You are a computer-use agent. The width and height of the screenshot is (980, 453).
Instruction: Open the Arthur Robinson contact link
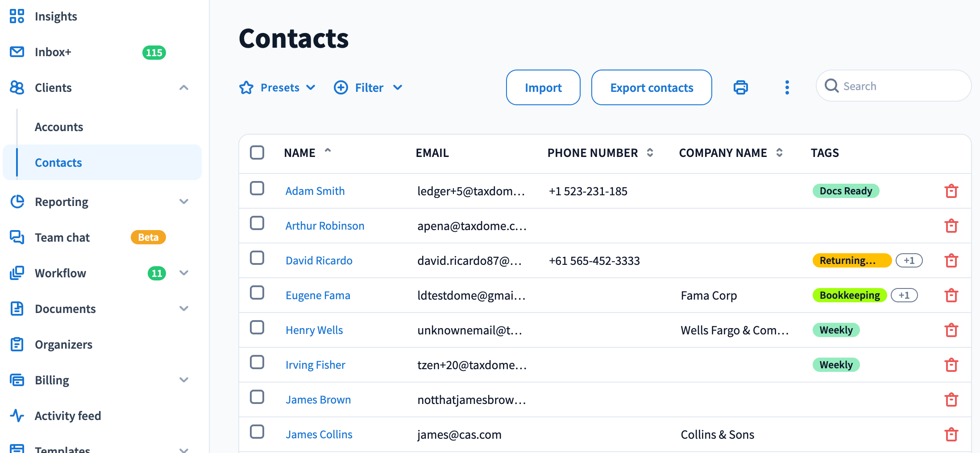click(x=324, y=226)
